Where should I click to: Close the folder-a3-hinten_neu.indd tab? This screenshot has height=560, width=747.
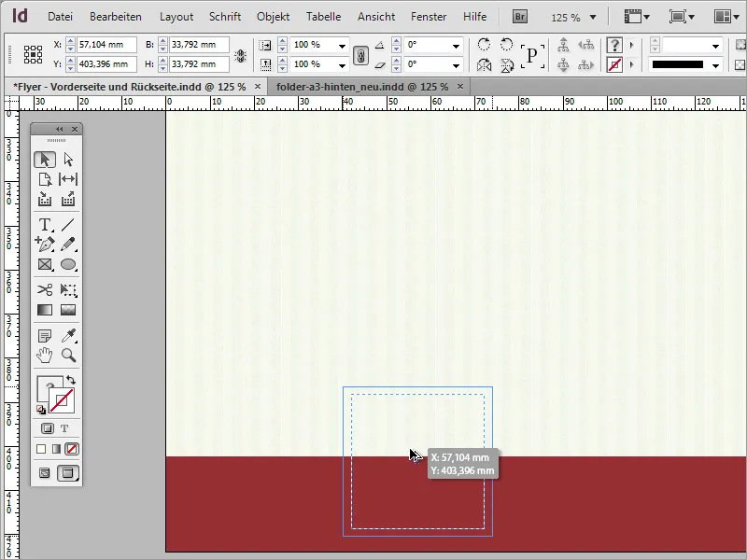point(460,86)
